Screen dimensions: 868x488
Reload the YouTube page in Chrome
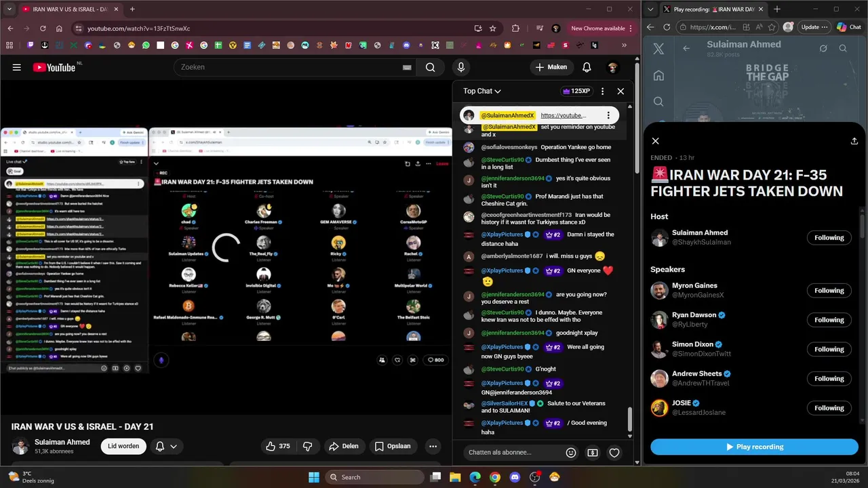43,28
